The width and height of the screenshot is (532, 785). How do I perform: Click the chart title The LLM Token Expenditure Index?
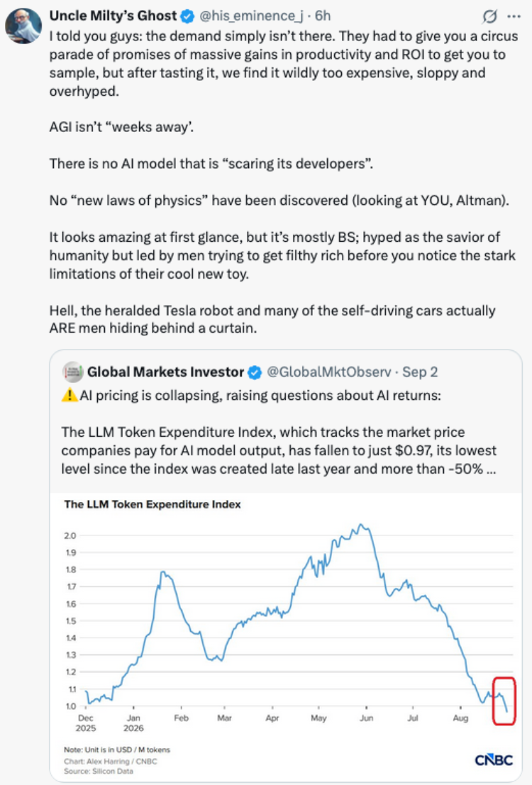(x=153, y=504)
